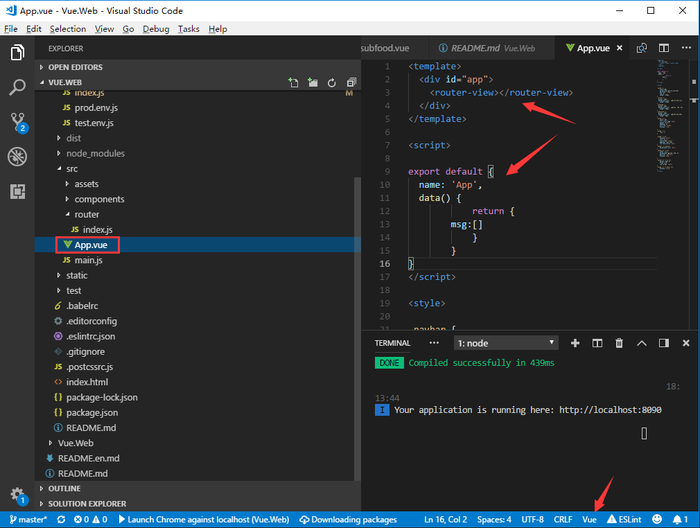Kill terminal with the trash icon
The height and width of the screenshot is (528, 700).
(x=619, y=343)
